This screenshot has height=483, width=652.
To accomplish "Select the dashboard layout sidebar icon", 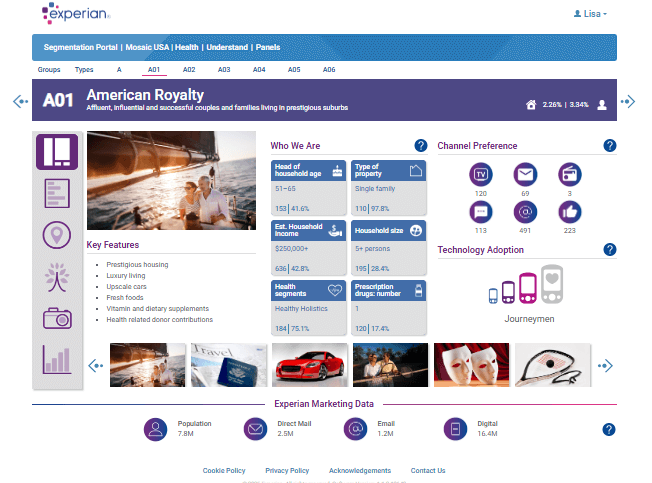I will (x=57, y=151).
